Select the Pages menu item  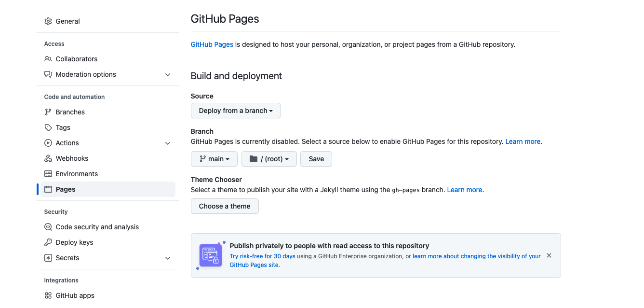pyautogui.click(x=108, y=189)
